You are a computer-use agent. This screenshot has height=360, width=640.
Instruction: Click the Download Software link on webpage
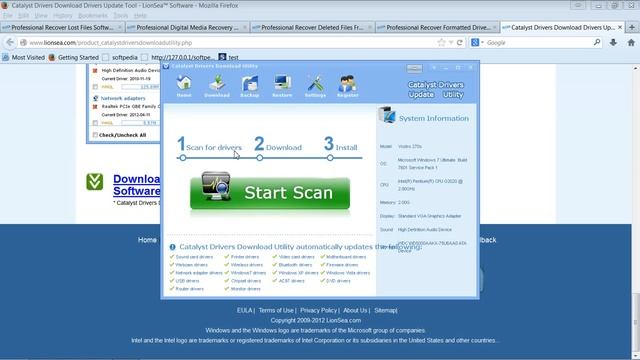click(136, 185)
